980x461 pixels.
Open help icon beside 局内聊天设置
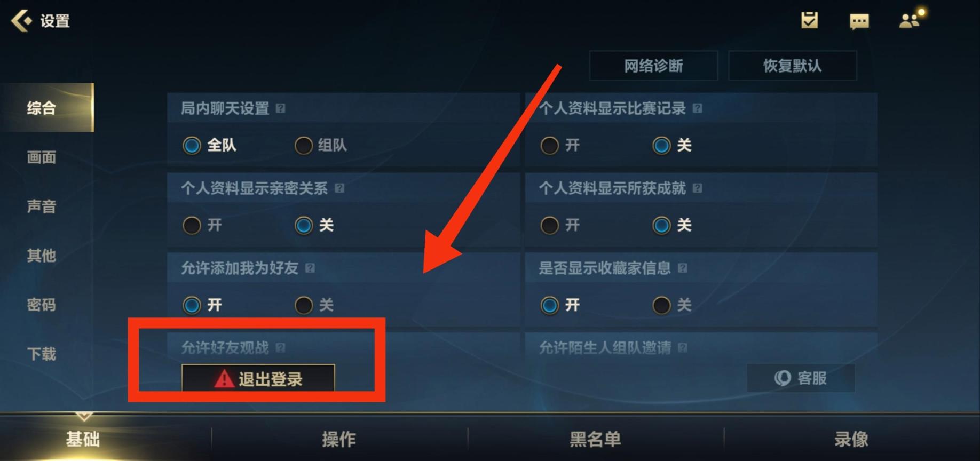(x=280, y=108)
